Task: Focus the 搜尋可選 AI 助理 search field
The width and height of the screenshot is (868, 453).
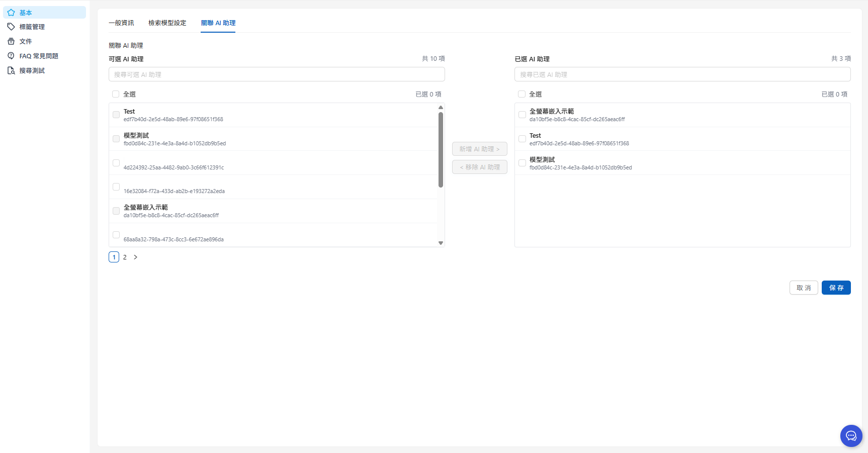Action: (x=277, y=74)
